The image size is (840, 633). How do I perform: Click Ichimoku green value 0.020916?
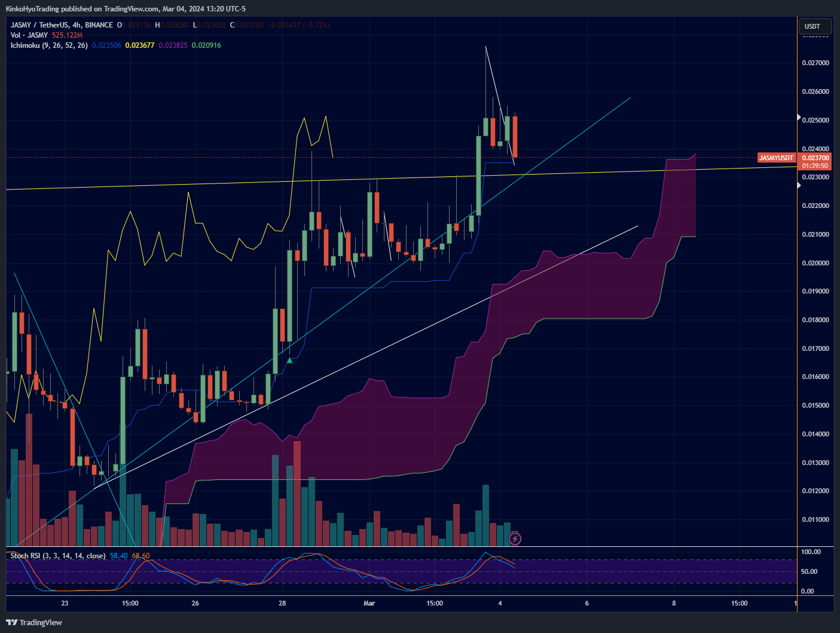pyautogui.click(x=206, y=45)
